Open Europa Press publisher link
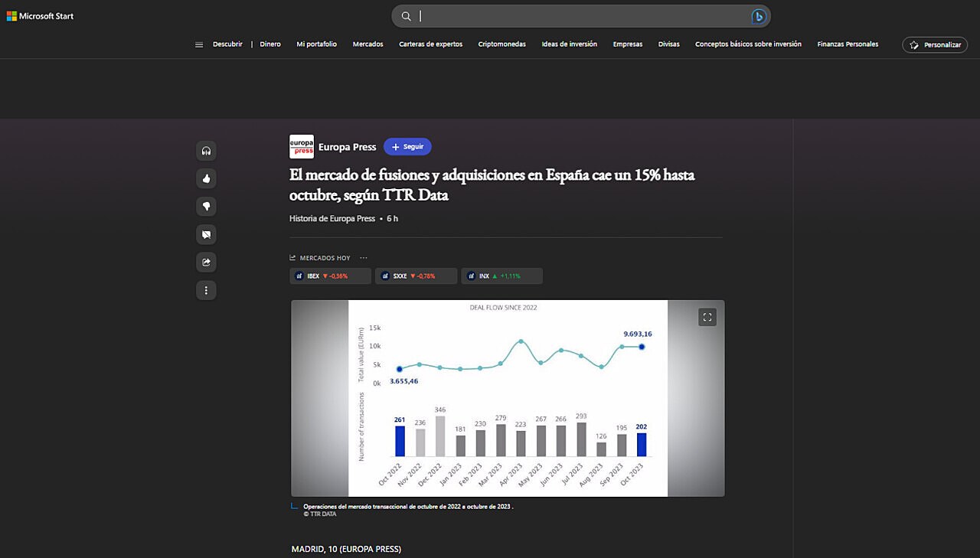980x558 pixels. coord(348,147)
